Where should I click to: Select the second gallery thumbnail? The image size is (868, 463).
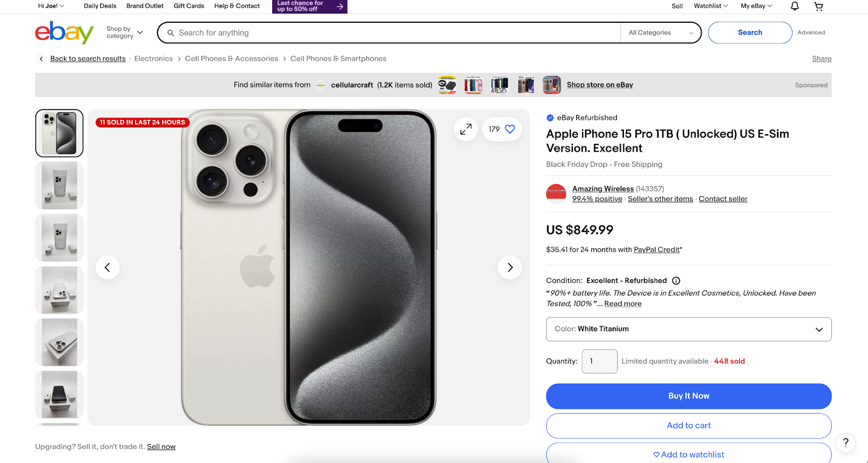pos(59,185)
